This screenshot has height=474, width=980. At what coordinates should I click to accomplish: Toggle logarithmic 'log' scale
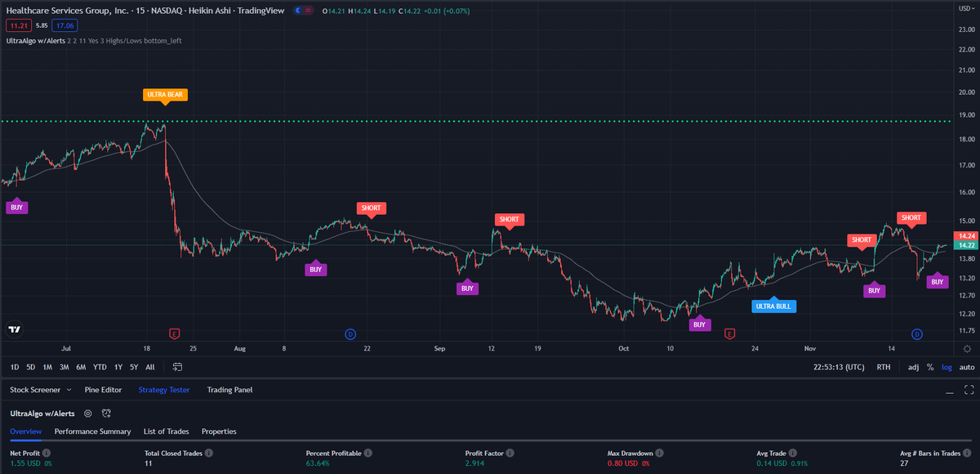947,367
